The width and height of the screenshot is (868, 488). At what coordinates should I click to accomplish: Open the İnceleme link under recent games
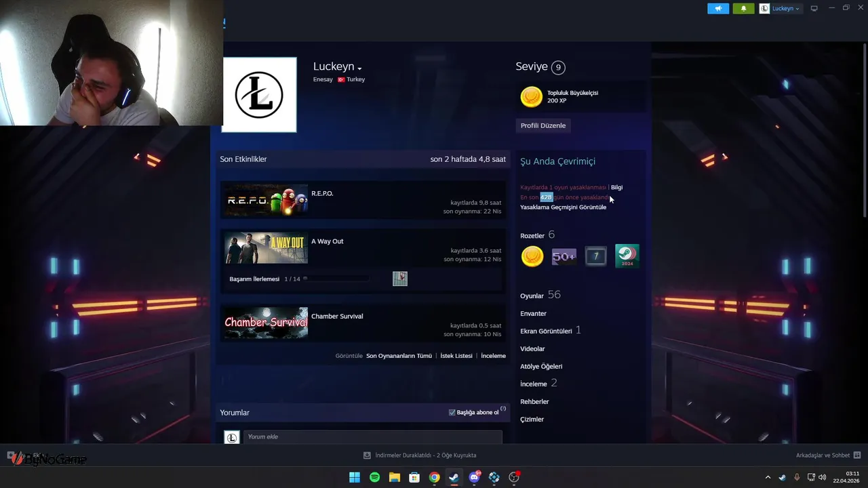[x=493, y=355]
